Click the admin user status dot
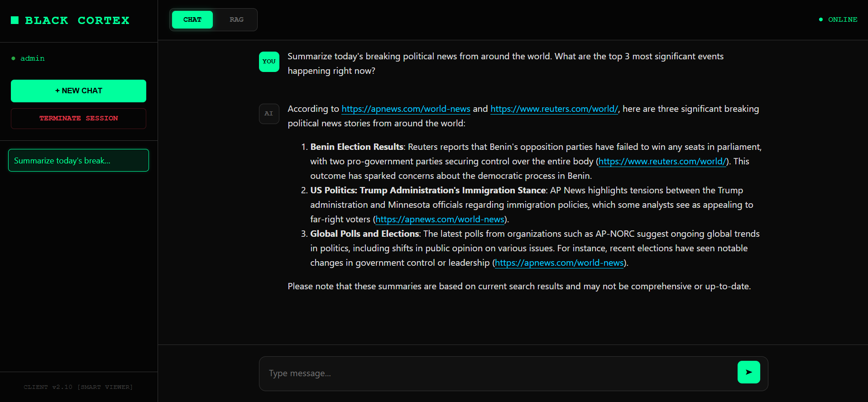 point(14,58)
